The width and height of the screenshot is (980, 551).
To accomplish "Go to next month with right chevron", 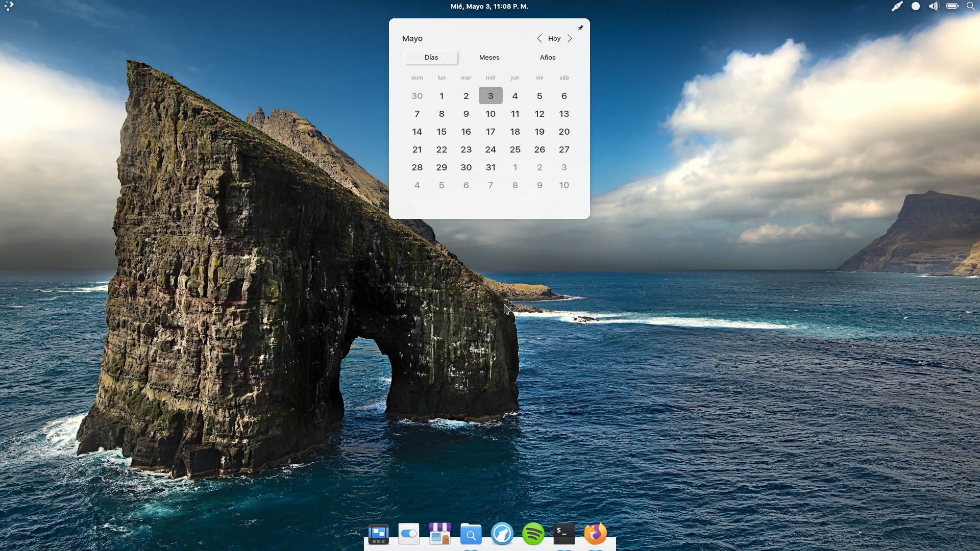I will click(x=570, y=39).
